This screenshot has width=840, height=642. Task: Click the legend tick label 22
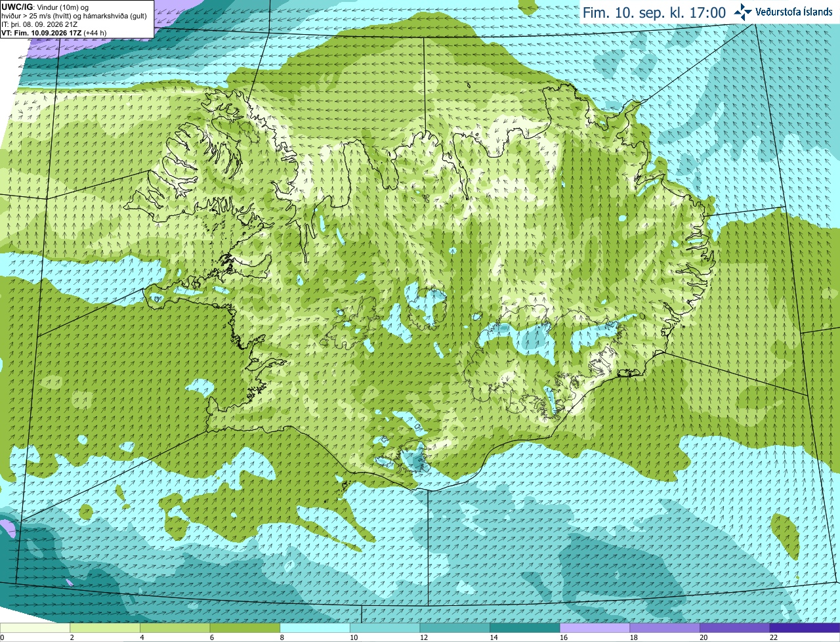(774, 637)
